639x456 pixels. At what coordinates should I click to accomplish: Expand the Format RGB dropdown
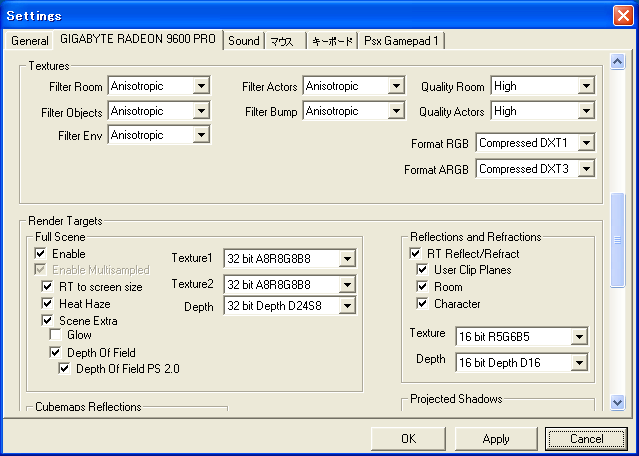click(586, 143)
